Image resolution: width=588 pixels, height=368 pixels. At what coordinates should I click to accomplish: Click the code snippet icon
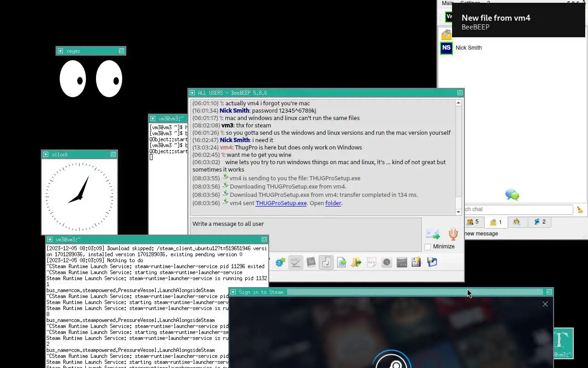(372, 262)
